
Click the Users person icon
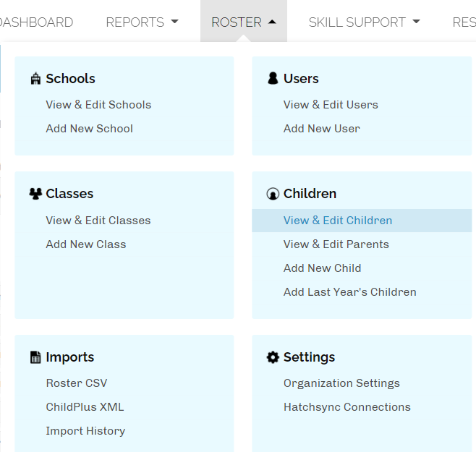tap(273, 79)
